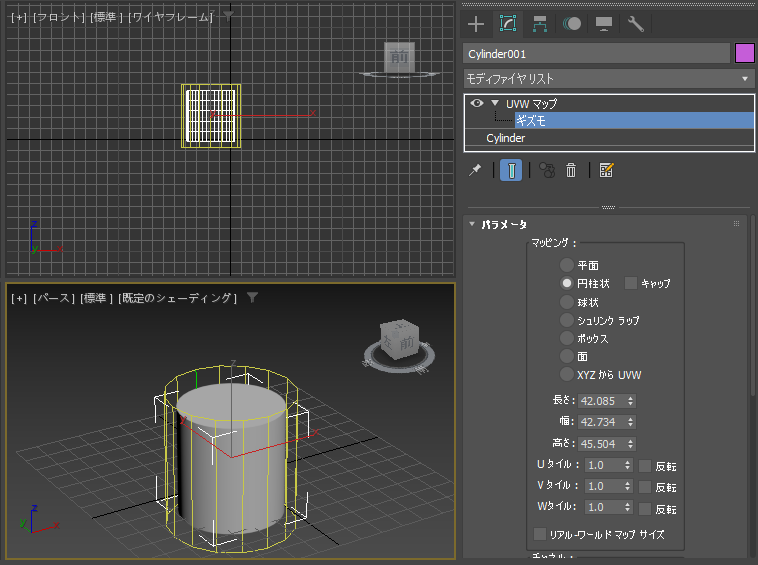This screenshot has height=565, width=758.
Task: Collapse the パラメータ rollout
Action: pyautogui.click(x=472, y=224)
